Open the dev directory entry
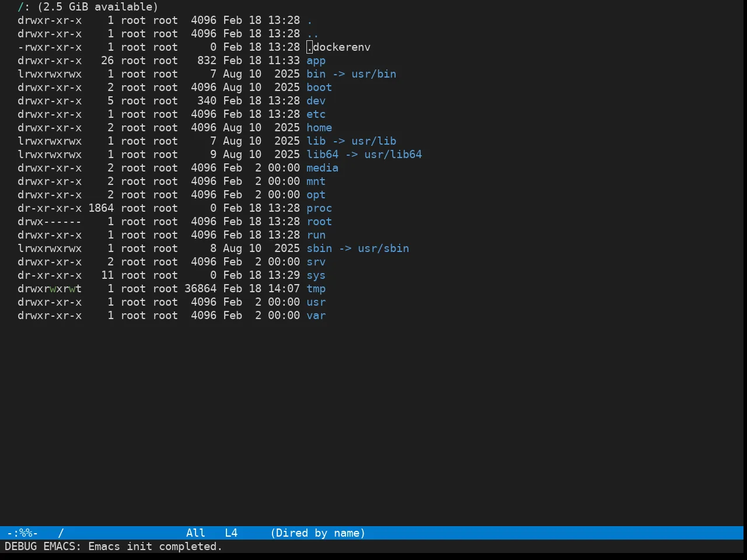This screenshot has width=747, height=560. pyautogui.click(x=316, y=101)
